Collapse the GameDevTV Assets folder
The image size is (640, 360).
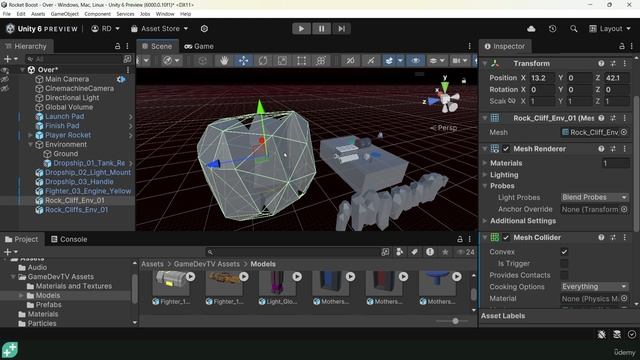(x=13, y=277)
